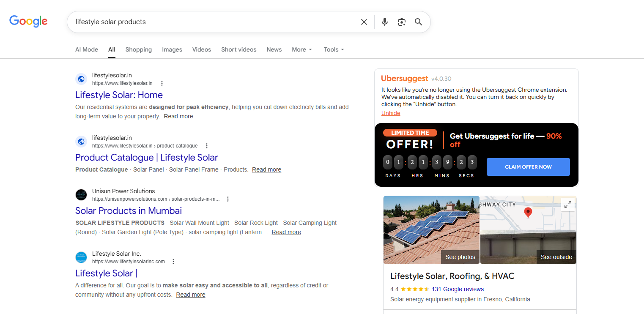
Task: Click Unisun Power Solutions favicon
Action: click(x=81, y=195)
